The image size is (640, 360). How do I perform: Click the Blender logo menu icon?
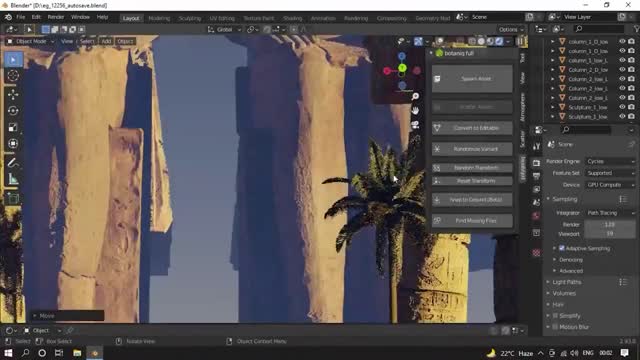[x=8, y=17]
